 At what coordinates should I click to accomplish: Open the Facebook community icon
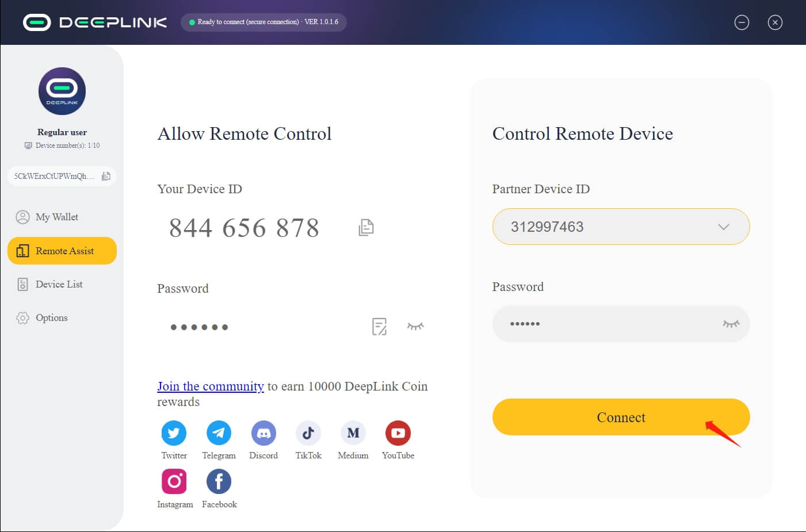click(219, 481)
